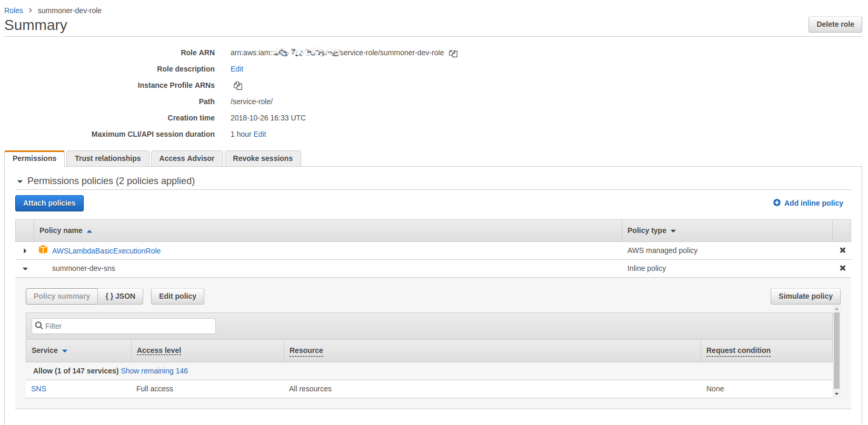Switch to the JSON policy view

tap(120, 296)
